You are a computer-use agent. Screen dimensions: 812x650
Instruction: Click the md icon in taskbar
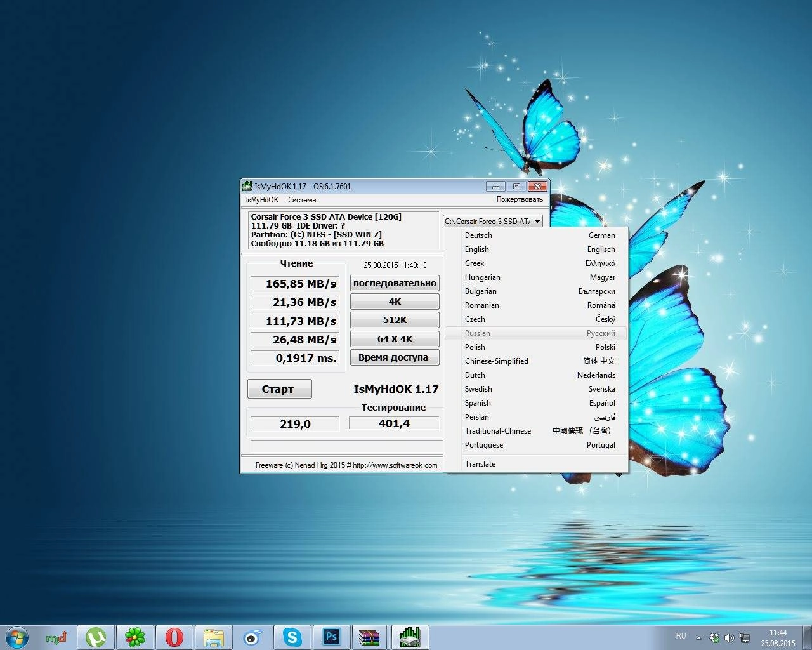(56, 637)
